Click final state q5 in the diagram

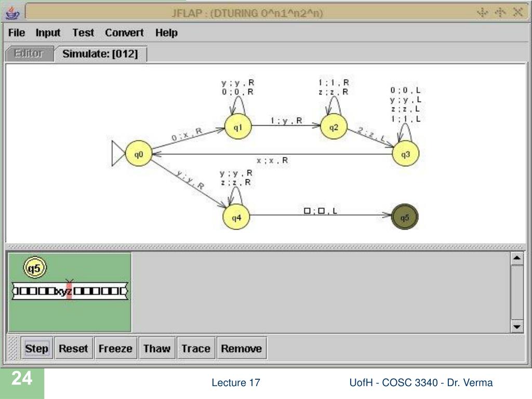tap(405, 217)
